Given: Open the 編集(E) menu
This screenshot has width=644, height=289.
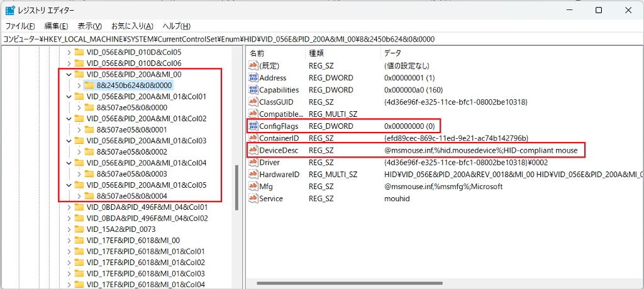Looking at the screenshot, I should pyautogui.click(x=56, y=26).
